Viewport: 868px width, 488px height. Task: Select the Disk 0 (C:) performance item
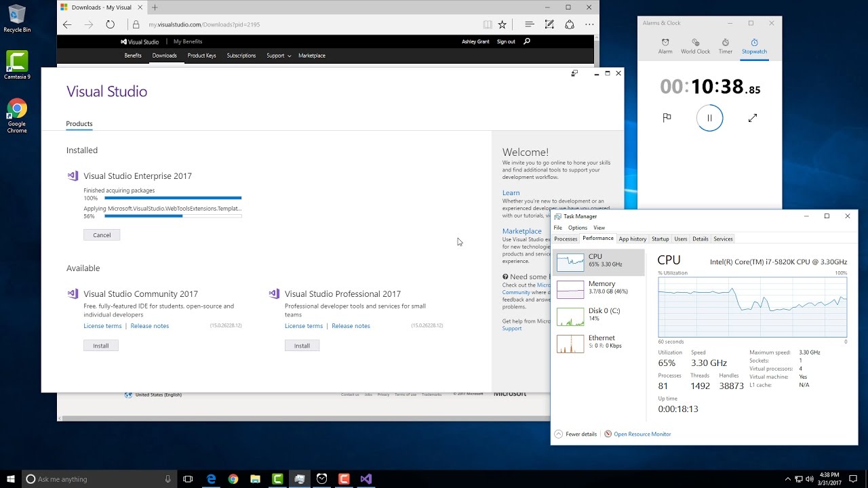(599, 317)
